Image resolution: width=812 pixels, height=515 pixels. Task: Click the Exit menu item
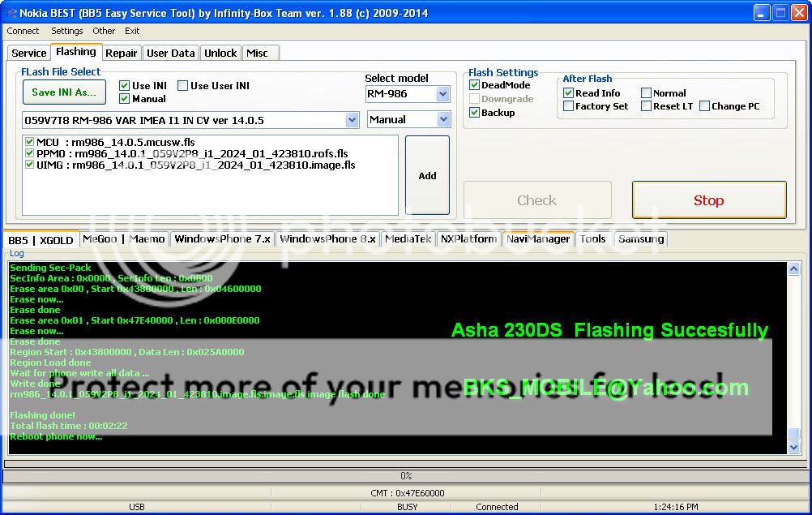[132, 31]
